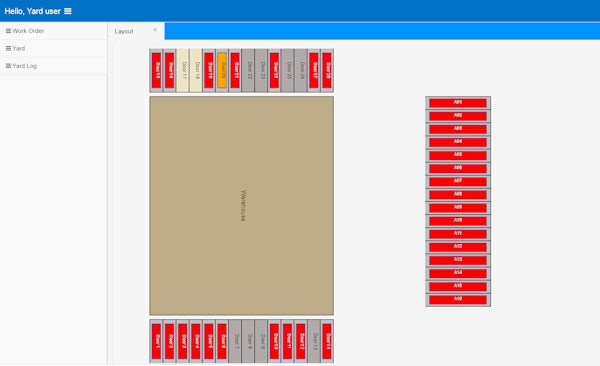Screen dimensions: 600x366
Task: Select gray Door 7 slot
Action: click(235, 341)
